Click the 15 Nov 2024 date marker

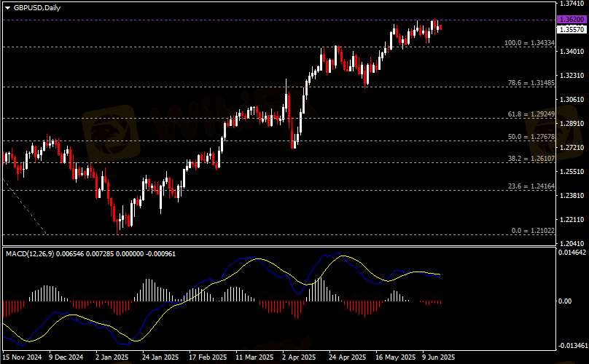click(x=22, y=357)
